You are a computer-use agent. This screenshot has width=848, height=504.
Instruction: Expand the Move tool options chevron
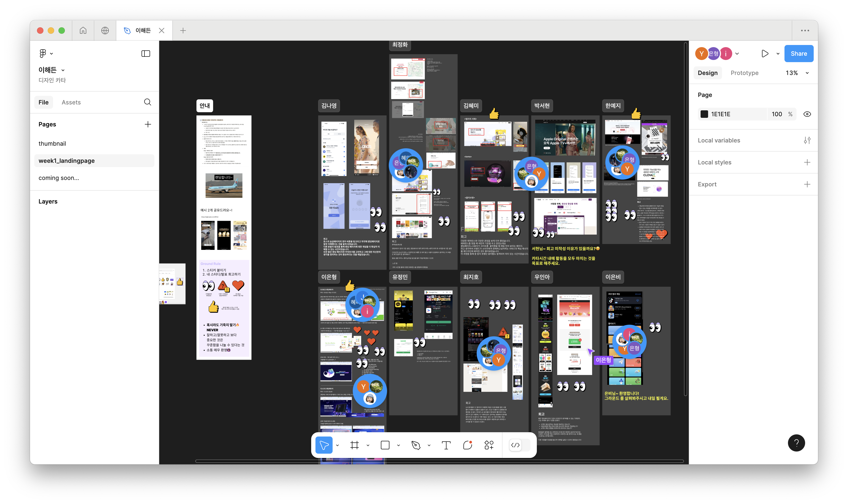(x=337, y=445)
